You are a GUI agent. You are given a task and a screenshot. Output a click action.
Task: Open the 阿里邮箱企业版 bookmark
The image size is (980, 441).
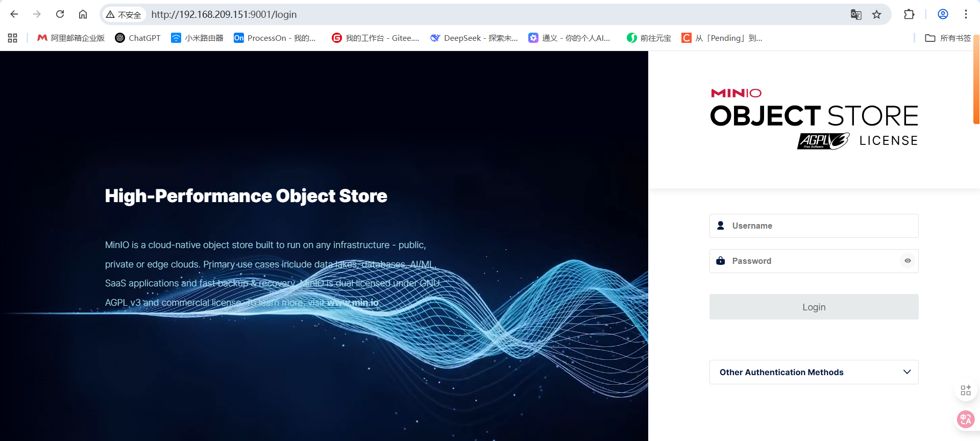71,38
